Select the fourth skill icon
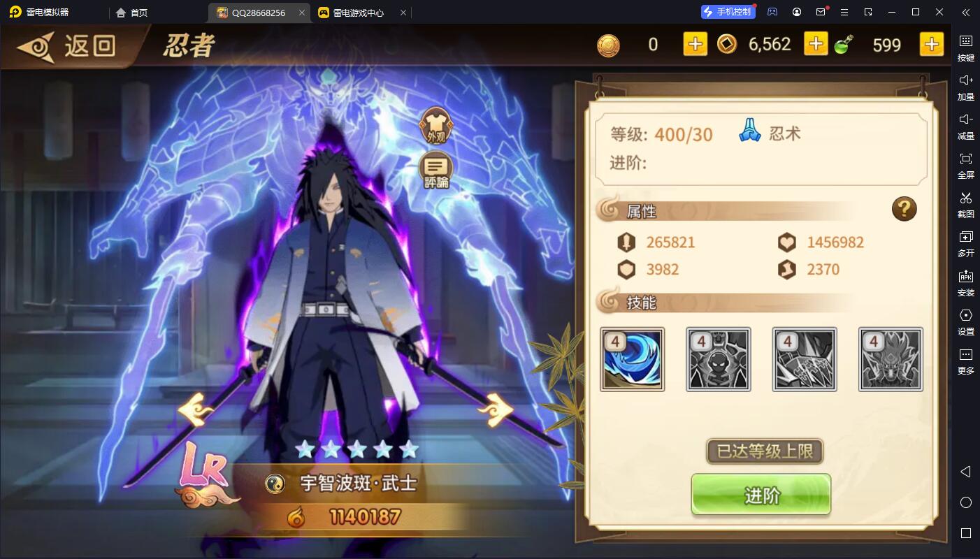Viewport: 980px width, 559px height. [x=891, y=359]
